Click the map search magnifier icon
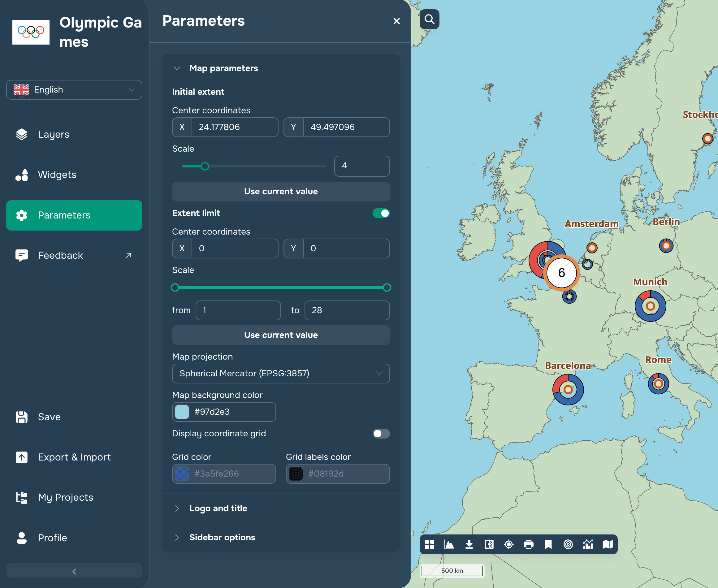This screenshot has width=718, height=588. point(429,19)
